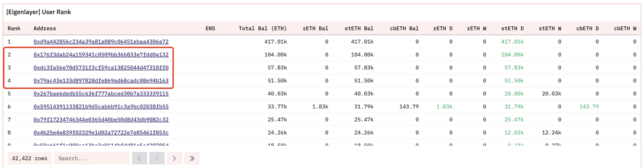The height and width of the screenshot is (168, 644).
Task: Open rank 6 address link 0x5951…fb55
Action: (101, 107)
